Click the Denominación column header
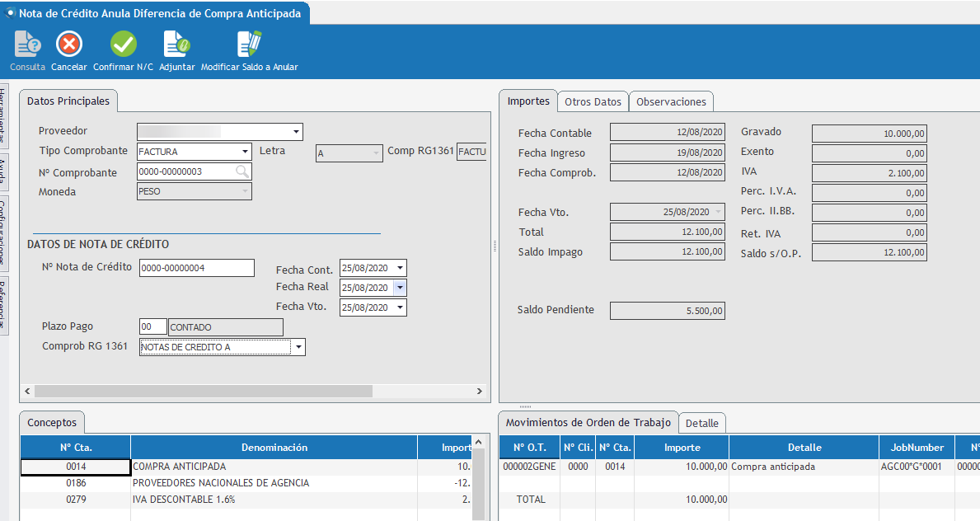The width and height of the screenshot is (980, 521). pos(274,448)
